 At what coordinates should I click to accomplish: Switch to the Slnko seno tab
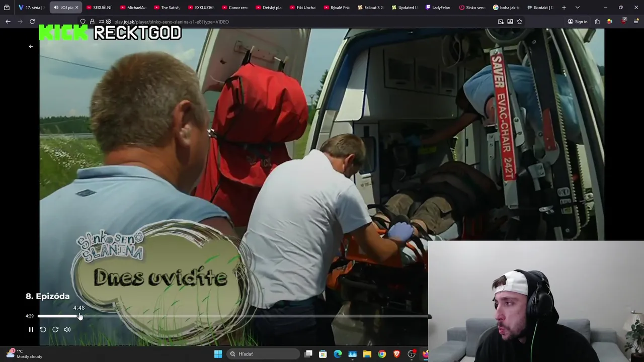point(472,8)
